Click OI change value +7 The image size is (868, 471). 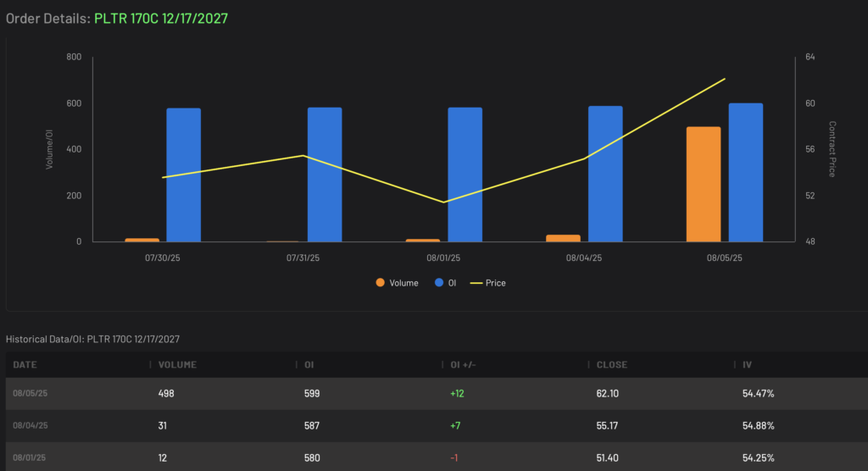coord(455,425)
